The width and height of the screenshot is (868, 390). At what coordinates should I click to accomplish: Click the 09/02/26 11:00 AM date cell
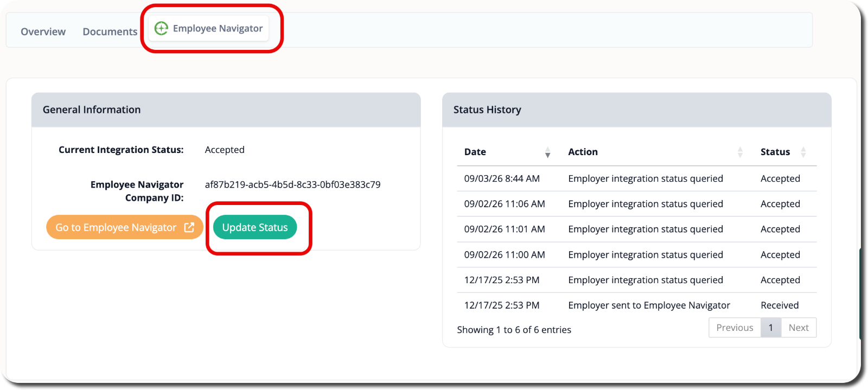pos(505,254)
